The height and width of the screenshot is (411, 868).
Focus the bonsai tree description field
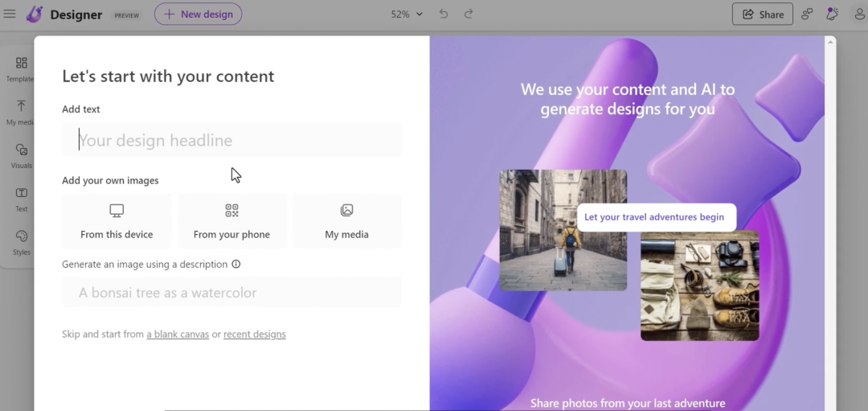tap(231, 292)
